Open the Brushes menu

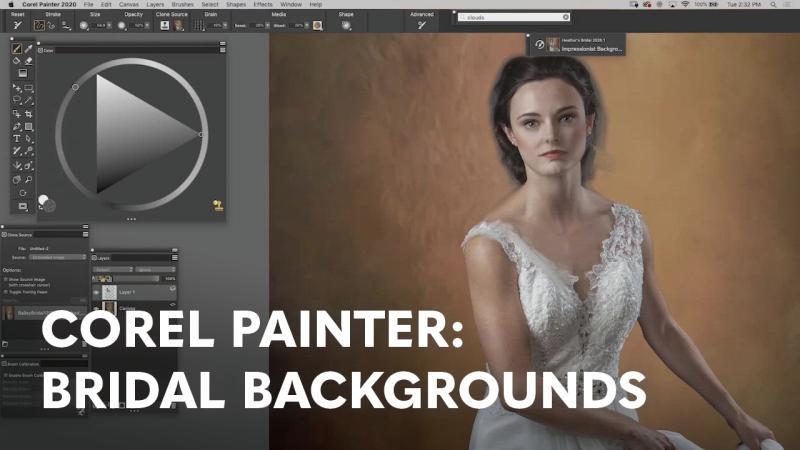pyautogui.click(x=183, y=4)
